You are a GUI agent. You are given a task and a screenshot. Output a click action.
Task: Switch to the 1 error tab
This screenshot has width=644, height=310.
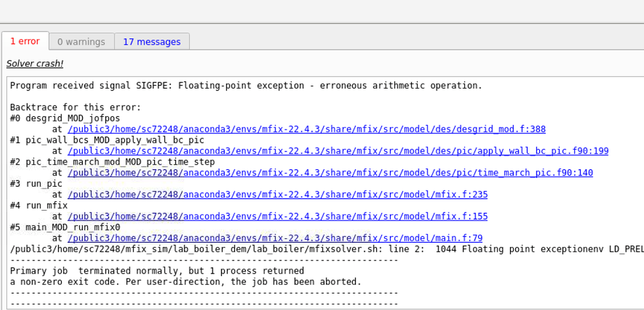point(25,42)
